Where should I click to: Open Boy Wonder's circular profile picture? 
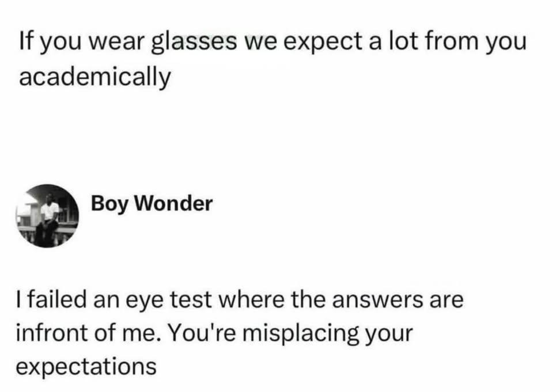click(x=47, y=216)
